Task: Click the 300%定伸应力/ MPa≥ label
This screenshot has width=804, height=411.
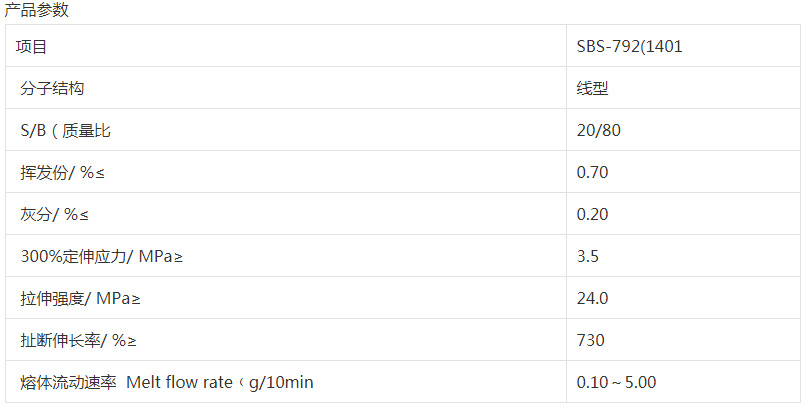Action: point(101,256)
